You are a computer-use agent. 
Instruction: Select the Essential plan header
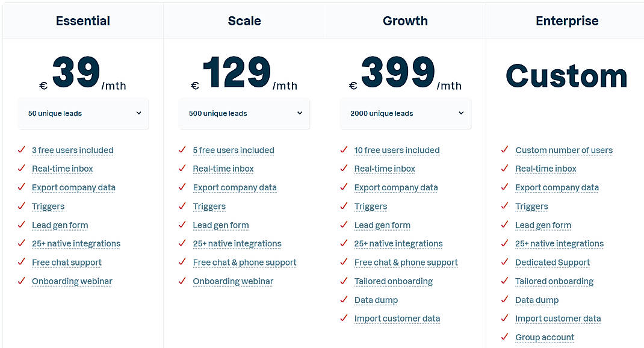click(x=82, y=20)
